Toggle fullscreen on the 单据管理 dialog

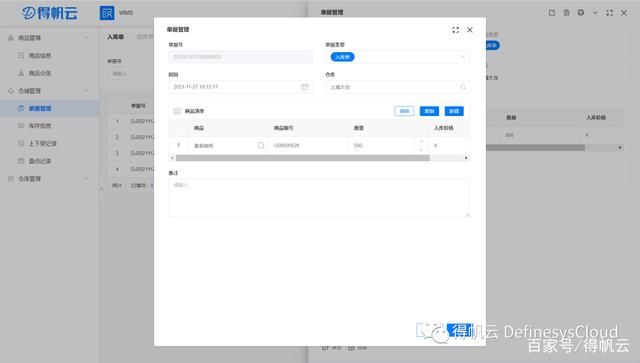click(456, 30)
